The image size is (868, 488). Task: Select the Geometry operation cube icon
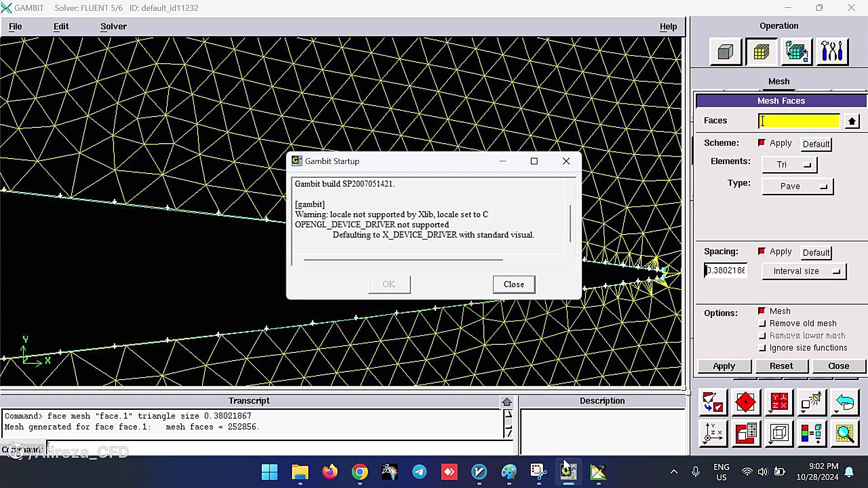coord(725,52)
